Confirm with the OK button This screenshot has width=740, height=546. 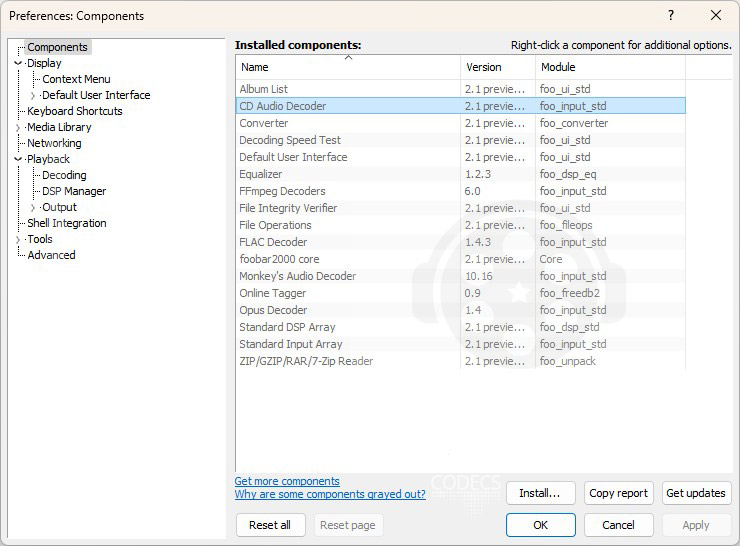[540, 525]
